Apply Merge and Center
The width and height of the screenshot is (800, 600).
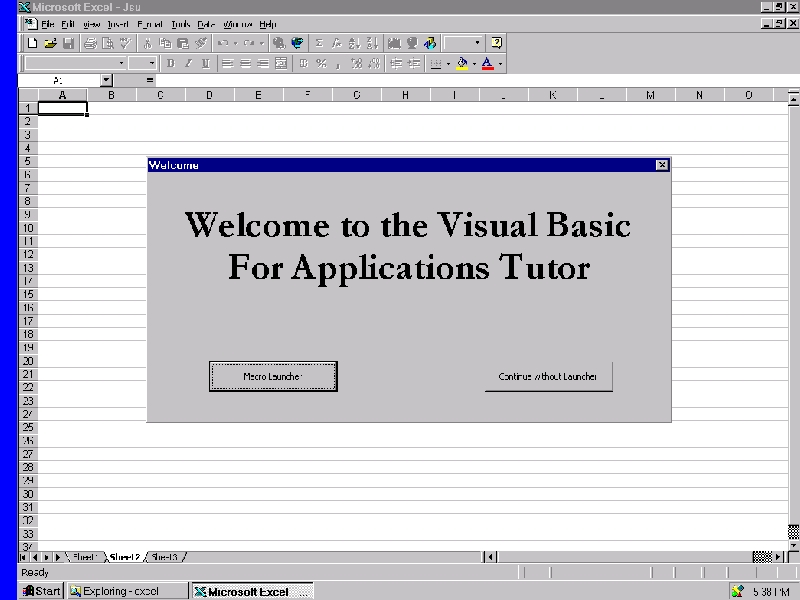click(281, 64)
